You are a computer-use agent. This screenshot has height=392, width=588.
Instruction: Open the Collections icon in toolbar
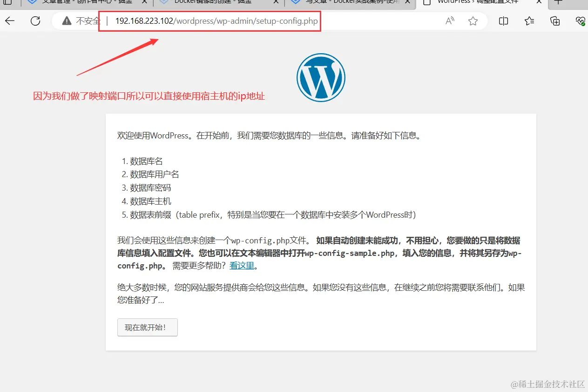pyautogui.click(x=555, y=21)
